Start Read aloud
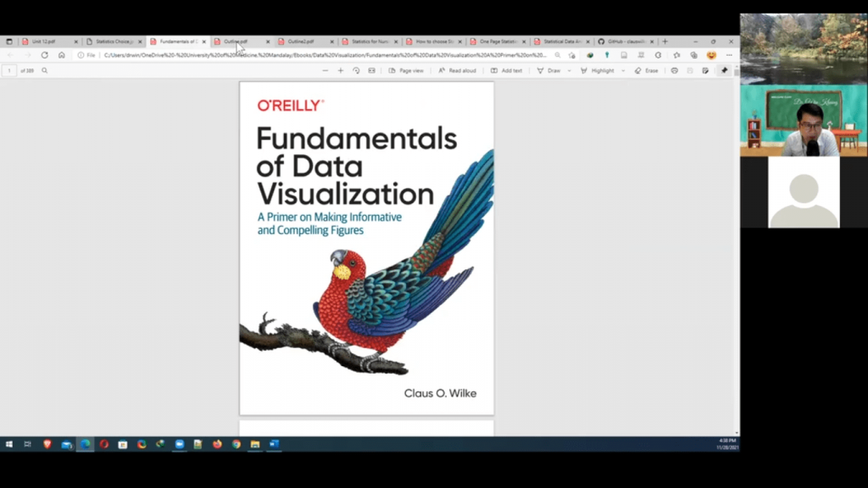Screen dimensions: 868x488 457,71
